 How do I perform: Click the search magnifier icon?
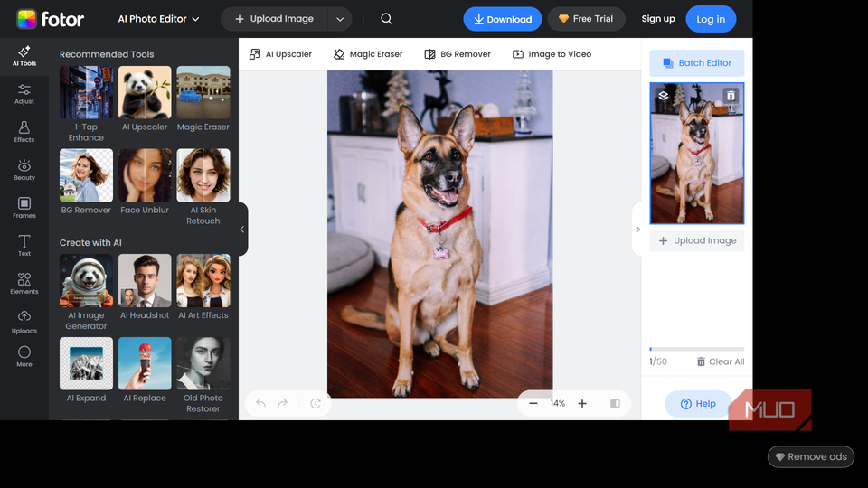(x=386, y=19)
